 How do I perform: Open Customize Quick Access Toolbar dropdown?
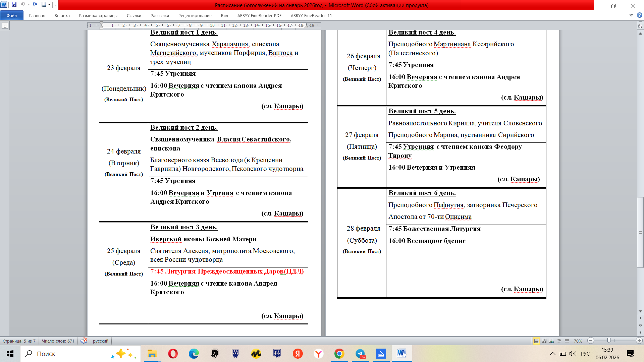click(56, 5)
